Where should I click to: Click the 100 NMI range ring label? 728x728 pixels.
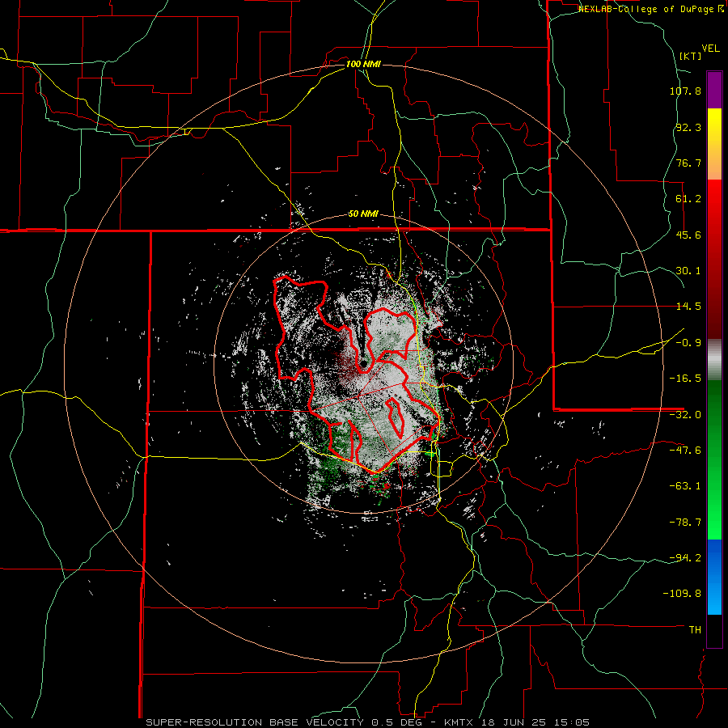pos(363,64)
